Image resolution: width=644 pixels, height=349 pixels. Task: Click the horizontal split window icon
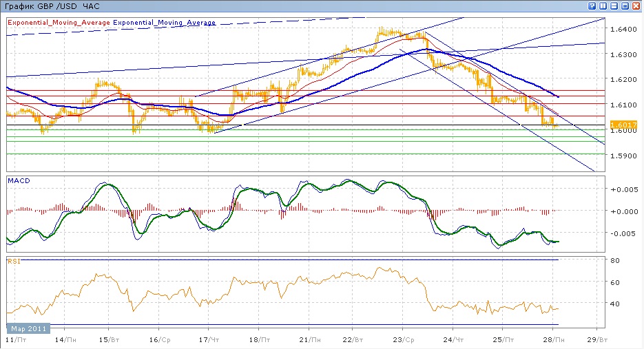click(614, 6)
